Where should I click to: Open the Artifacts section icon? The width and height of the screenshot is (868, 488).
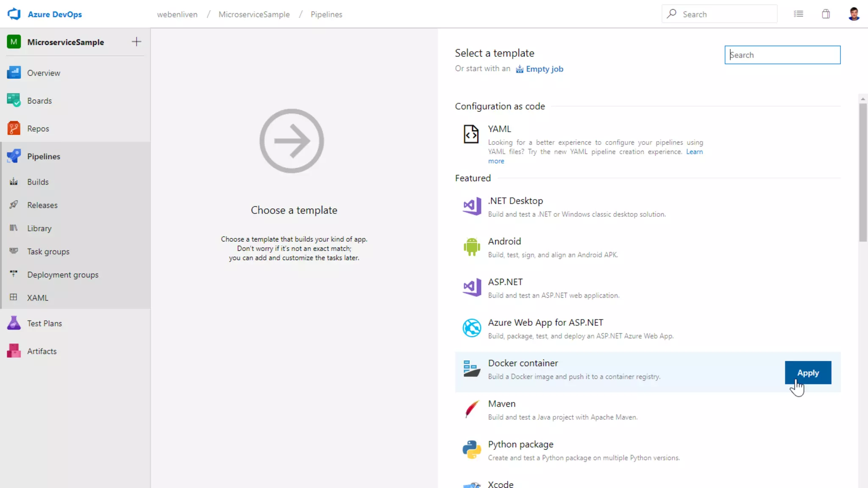[x=14, y=351]
